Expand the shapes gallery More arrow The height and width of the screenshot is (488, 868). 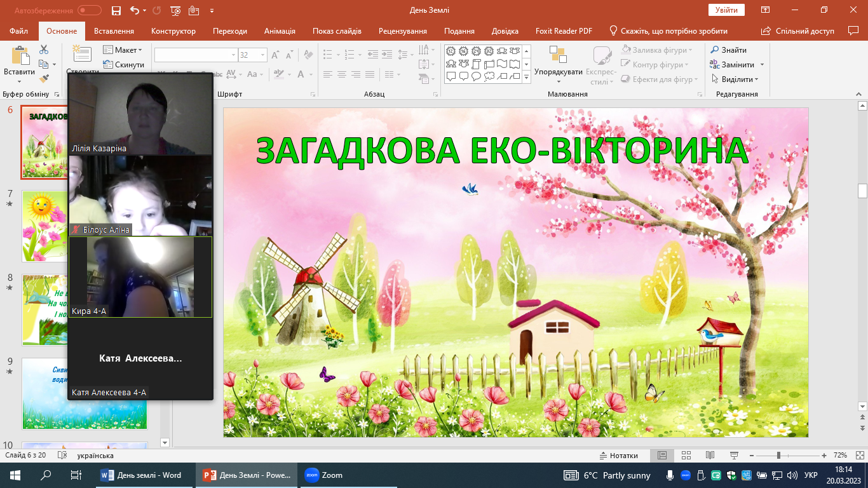[x=526, y=78]
